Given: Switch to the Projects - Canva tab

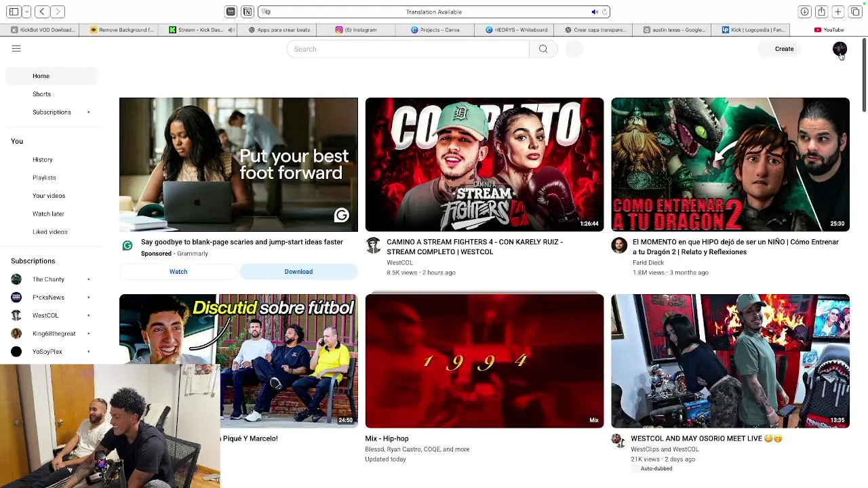Looking at the screenshot, I should 435,30.
